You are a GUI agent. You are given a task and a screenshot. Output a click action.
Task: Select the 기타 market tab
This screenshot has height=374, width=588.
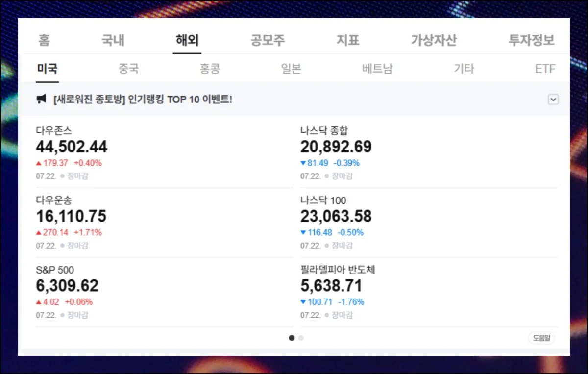[x=464, y=69]
